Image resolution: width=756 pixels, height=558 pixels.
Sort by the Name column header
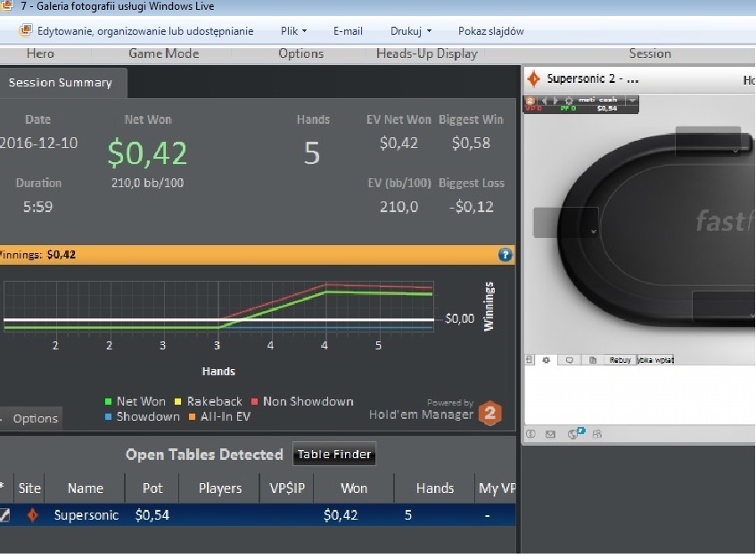[86, 488]
